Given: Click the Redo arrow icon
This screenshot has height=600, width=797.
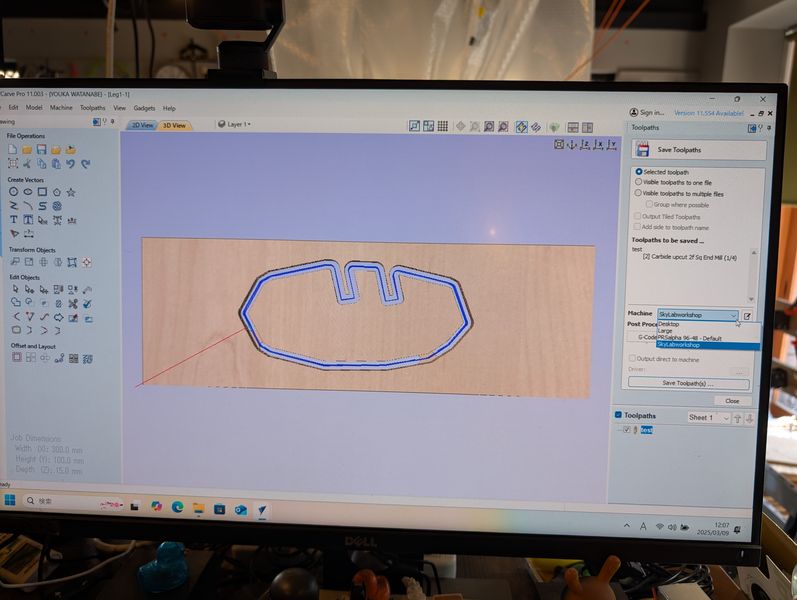Looking at the screenshot, I should tap(85, 164).
